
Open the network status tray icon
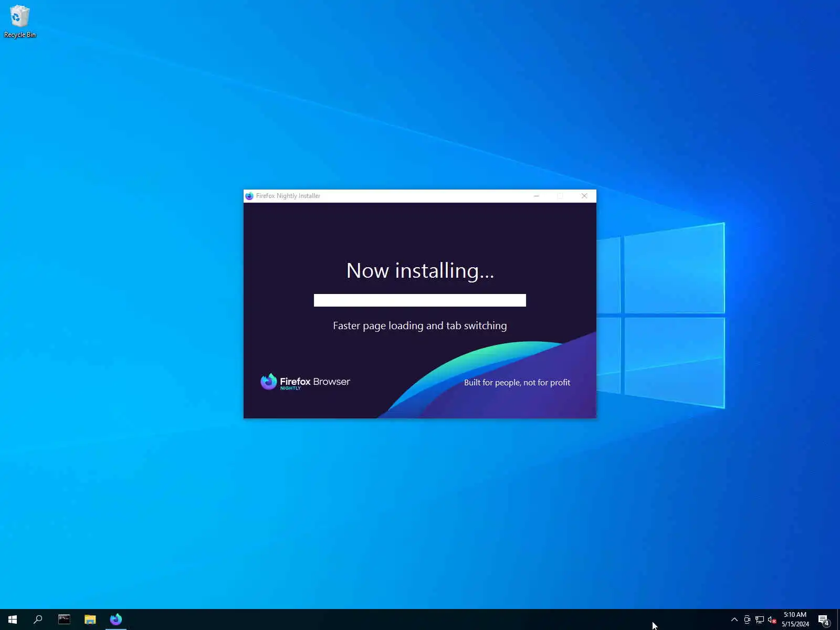point(760,619)
